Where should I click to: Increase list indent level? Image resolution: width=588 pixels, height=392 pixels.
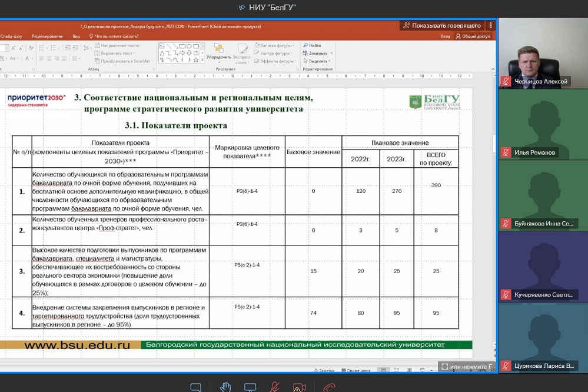pyautogui.click(x=76, y=48)
